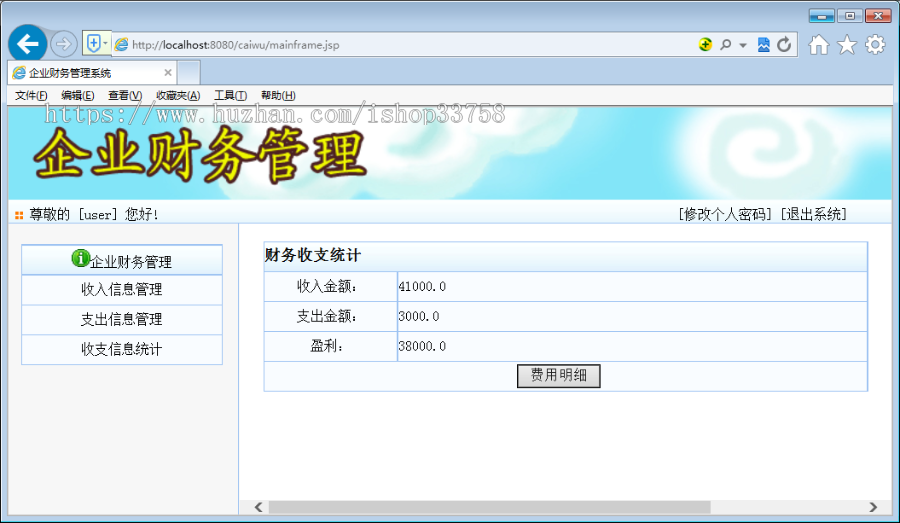Screen dimensions: 900x523
Task: Open favorites with the star icon
Action: pos(847,45)
